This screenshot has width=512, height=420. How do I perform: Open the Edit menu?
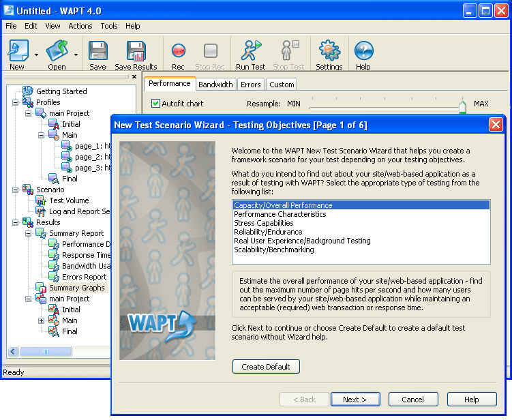(31, 26)
